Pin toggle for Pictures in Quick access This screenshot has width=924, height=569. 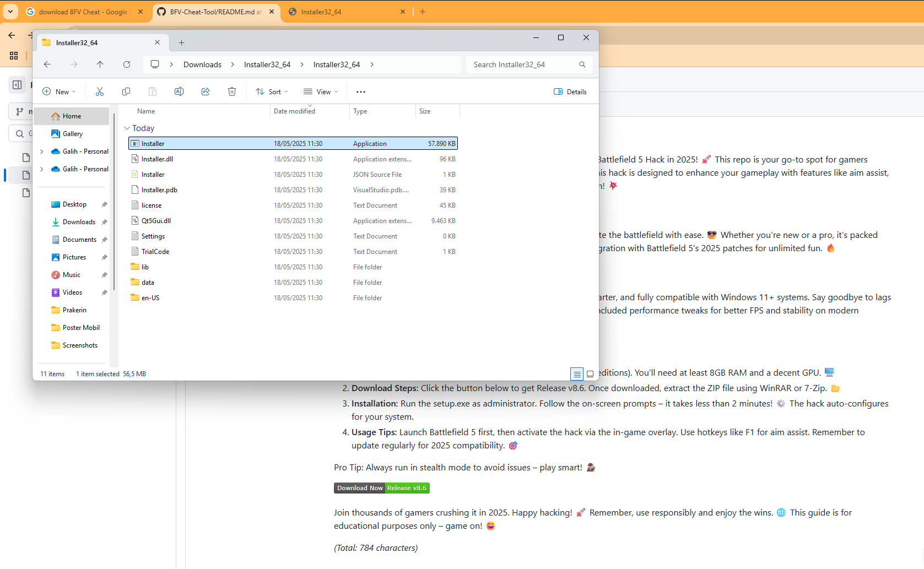point(104,257)
